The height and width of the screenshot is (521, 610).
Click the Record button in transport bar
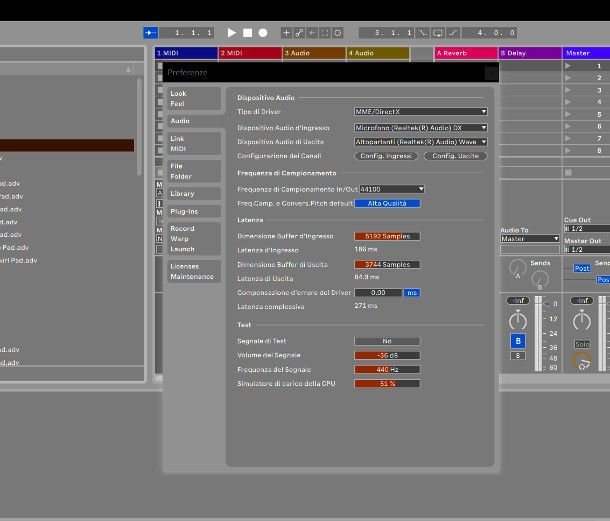263,33
